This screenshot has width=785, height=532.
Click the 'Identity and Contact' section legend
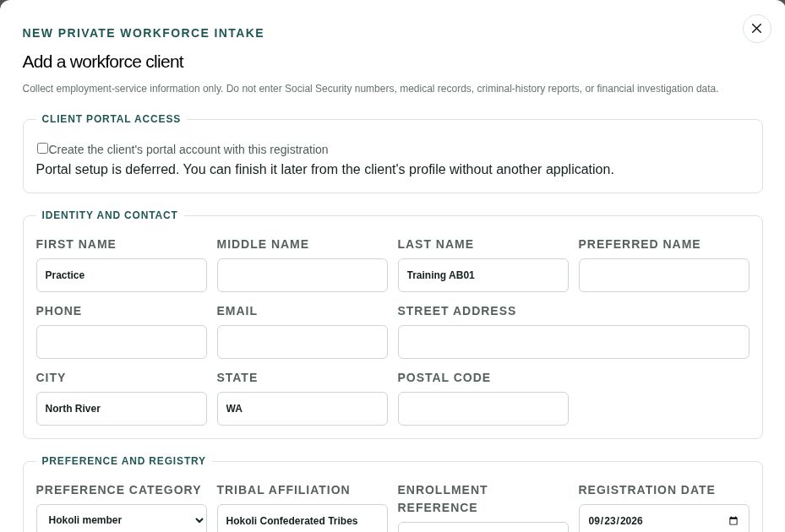coord(110,215)
